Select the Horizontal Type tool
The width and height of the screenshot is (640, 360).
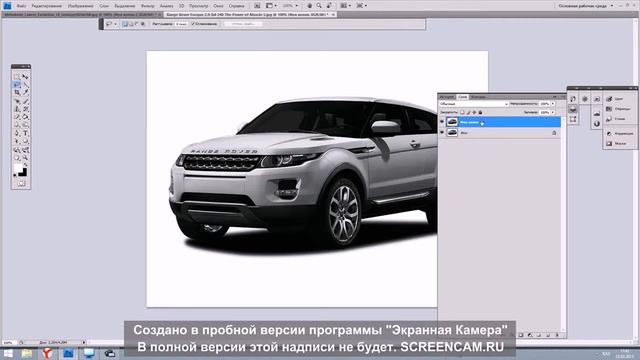pyautogui.click(x=25, y=133)
